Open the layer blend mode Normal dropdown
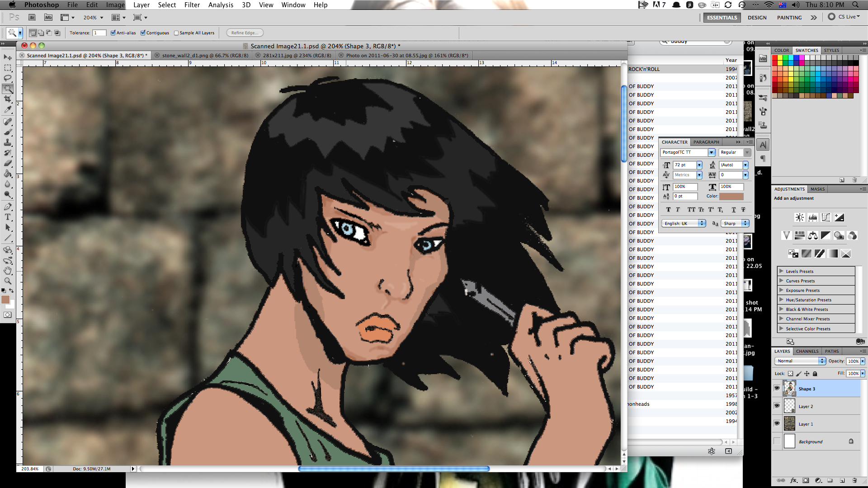This screenshot has width=868, height=488. point(800,361)
